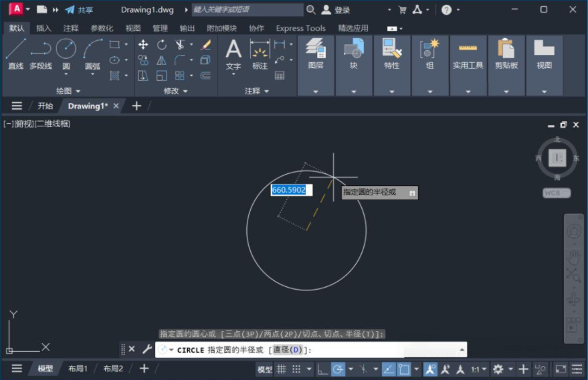Activate the Trim scissors tool

click(x=180, y=45)
